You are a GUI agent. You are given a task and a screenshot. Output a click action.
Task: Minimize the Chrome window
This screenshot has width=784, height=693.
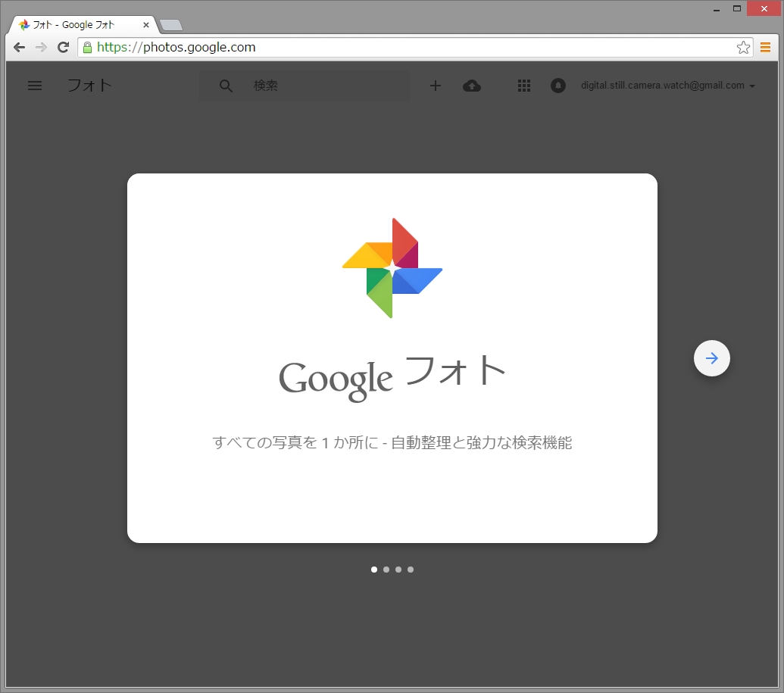(717, 9)
